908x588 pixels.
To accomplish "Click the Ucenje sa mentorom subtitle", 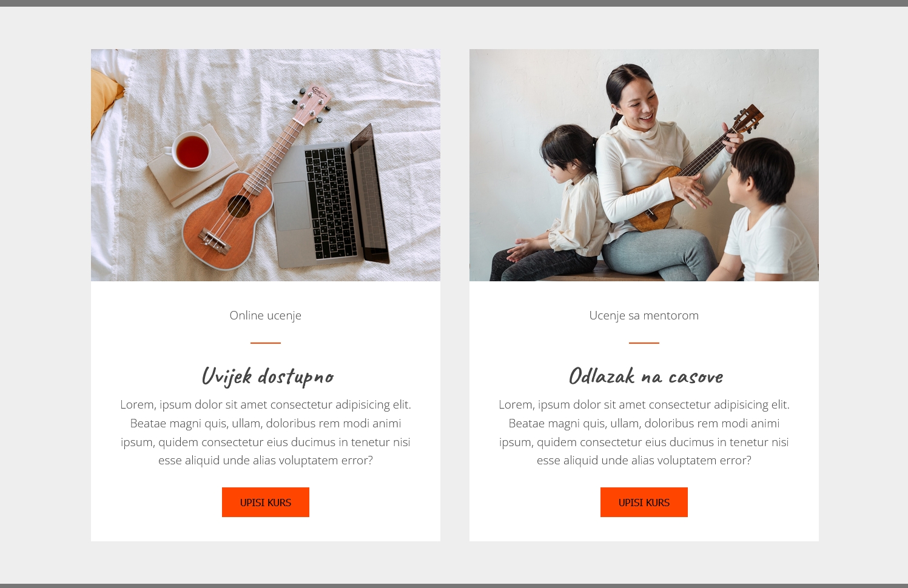I will tap(644, 315).
